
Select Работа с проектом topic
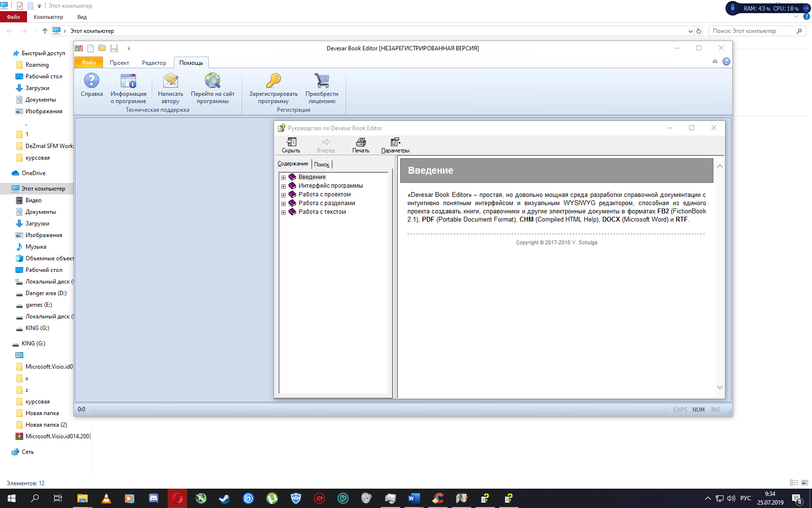coord(325,194)
